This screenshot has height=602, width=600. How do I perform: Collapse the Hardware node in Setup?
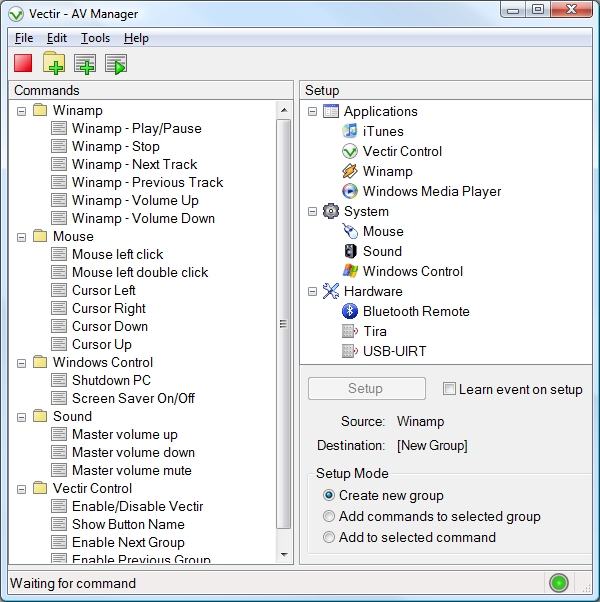pos(312,292)
